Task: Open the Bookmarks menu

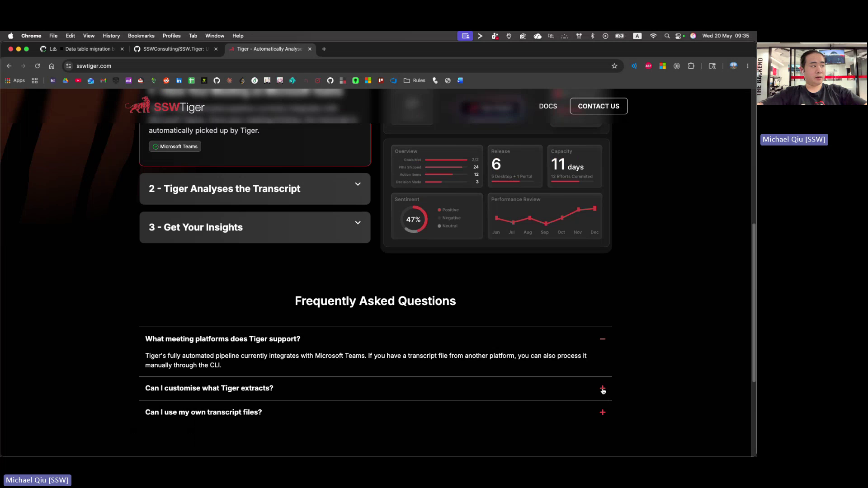Action: click(141, 36)
